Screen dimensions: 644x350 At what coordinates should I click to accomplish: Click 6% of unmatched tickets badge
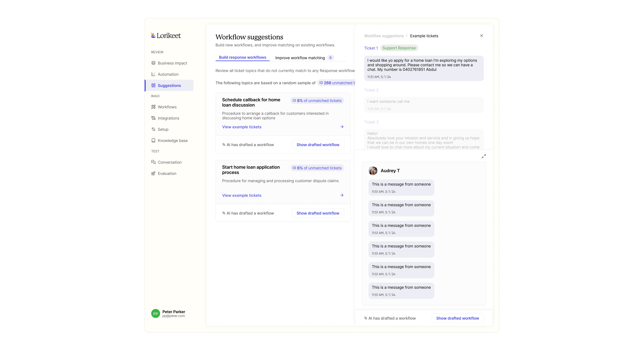pos(317,168)
